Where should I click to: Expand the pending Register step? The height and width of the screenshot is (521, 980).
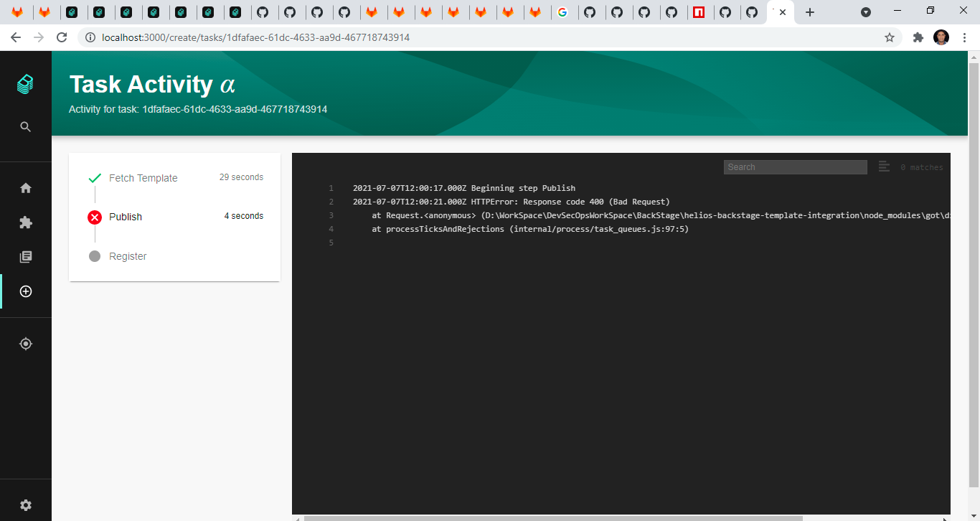coord(128,255)
